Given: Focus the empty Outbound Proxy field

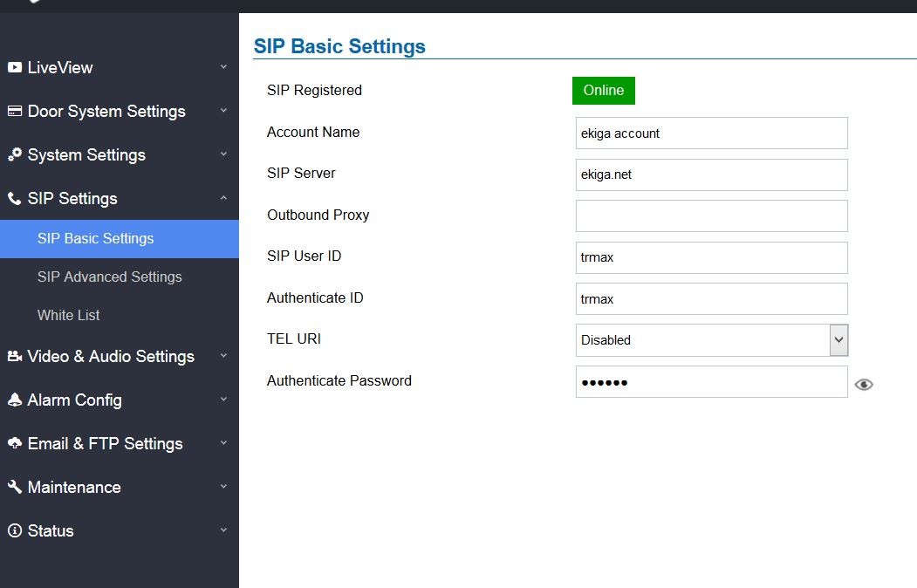Looking at the screenshot, I should click(711, 215).
